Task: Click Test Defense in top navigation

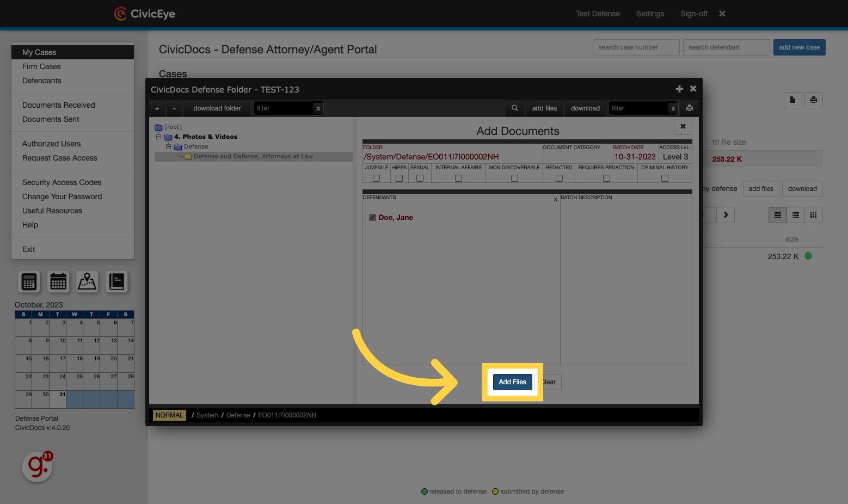Action: coord(598,14)
